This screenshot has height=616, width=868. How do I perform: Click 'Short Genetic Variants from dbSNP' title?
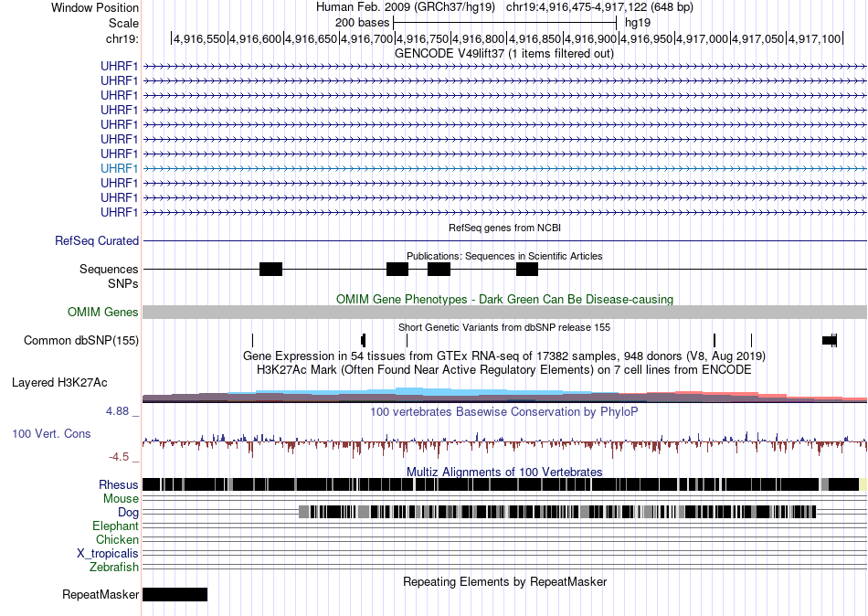pos(504,327)
